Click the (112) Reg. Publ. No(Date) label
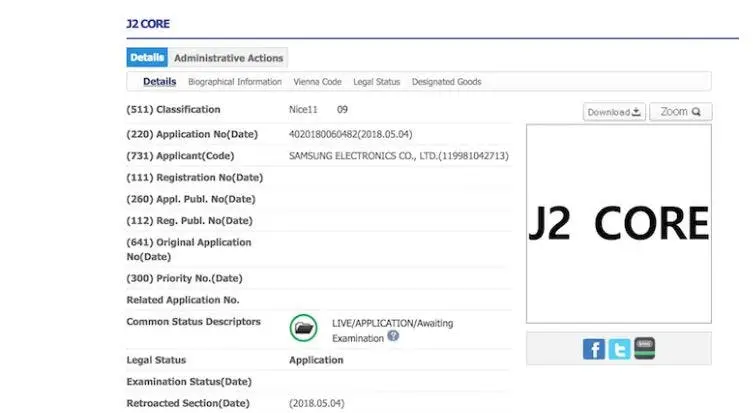 (189, 220)
